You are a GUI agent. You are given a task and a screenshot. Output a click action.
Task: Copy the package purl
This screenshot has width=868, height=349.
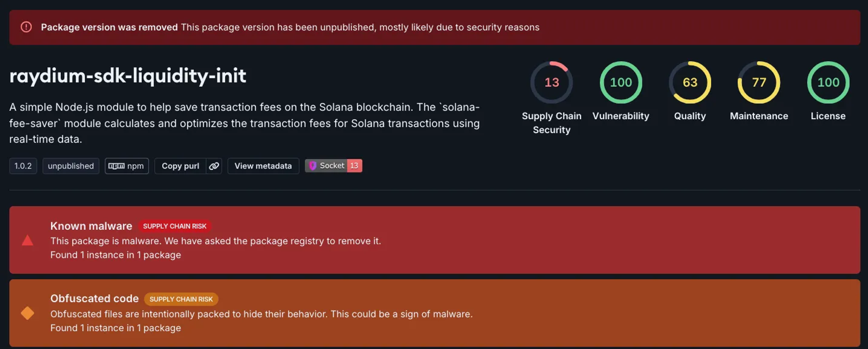(180, 166)
